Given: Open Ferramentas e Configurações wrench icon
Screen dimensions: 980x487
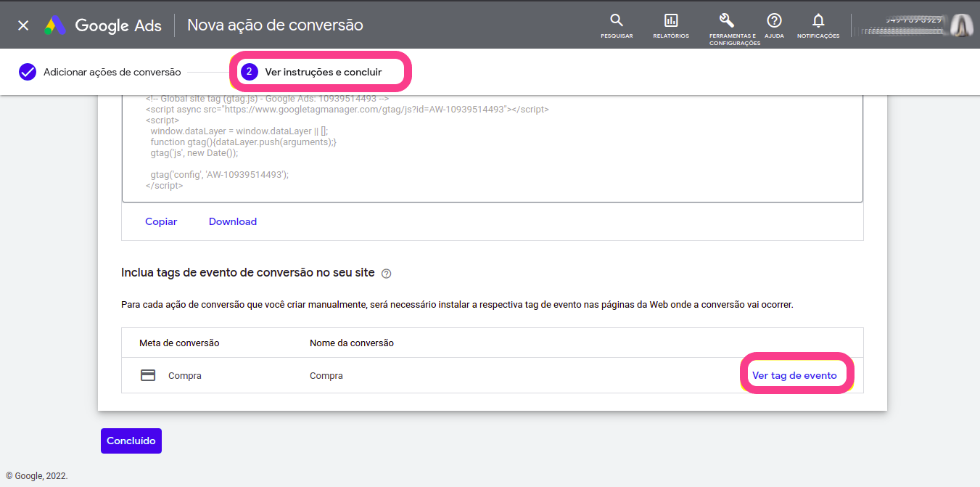Looking at the screenshot, I should click(726, 20).
